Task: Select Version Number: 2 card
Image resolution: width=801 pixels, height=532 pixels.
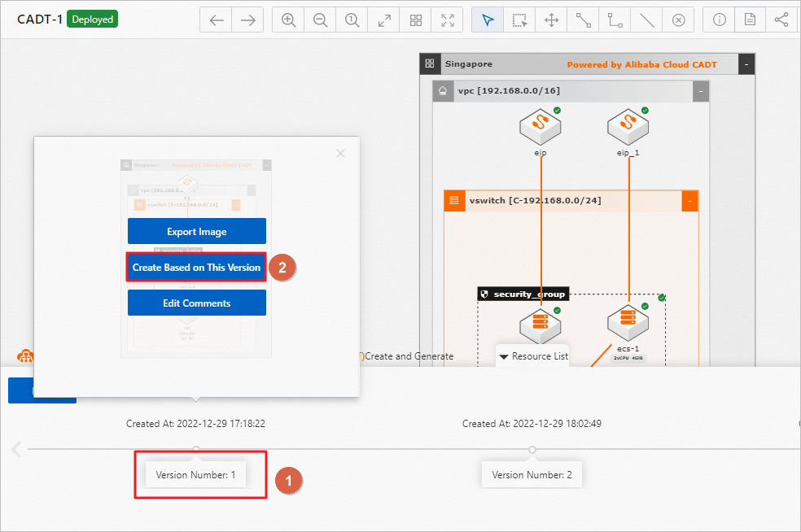Action: 532,475
